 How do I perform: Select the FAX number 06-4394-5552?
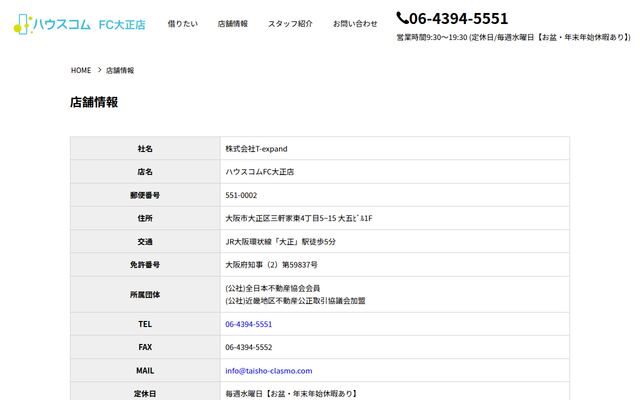[x=249, y=347]
